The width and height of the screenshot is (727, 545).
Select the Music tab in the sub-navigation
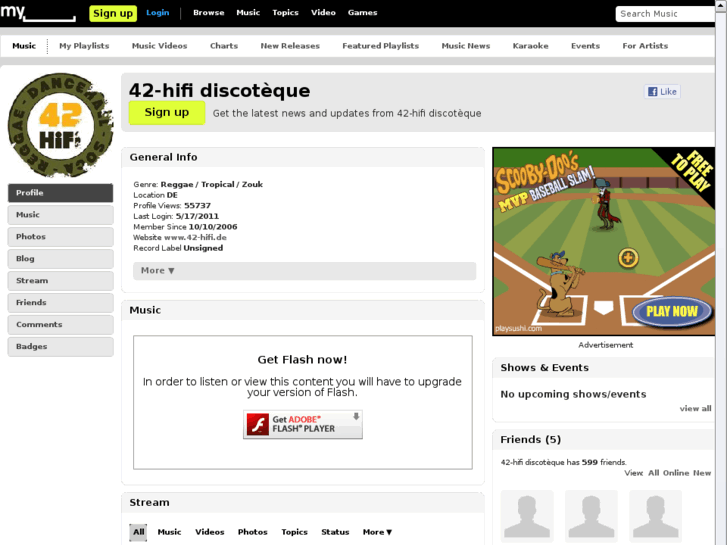[x=24, y=46]
